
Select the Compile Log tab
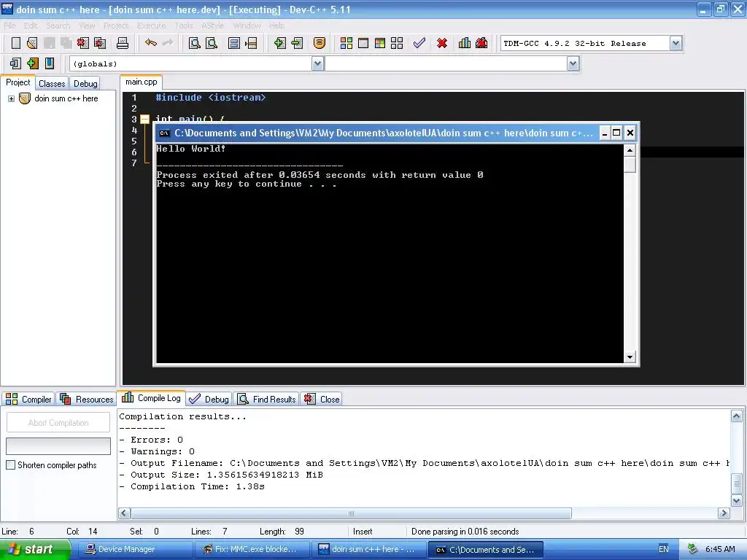pyautogui.click(x=152, y=398)
